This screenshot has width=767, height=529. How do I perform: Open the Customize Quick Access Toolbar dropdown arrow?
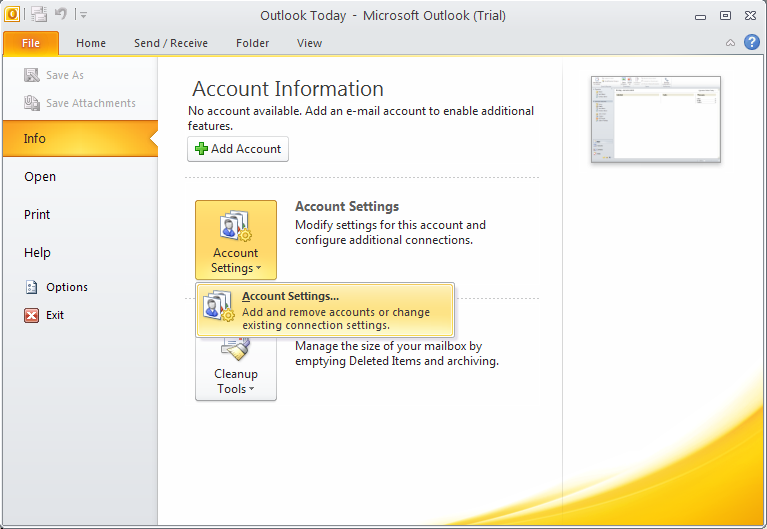pos(84,15)
